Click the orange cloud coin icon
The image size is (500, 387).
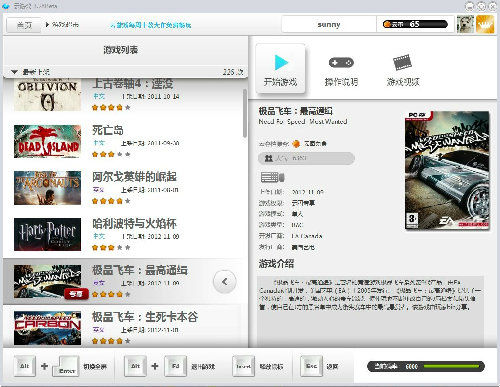click(x=387, y=24)
